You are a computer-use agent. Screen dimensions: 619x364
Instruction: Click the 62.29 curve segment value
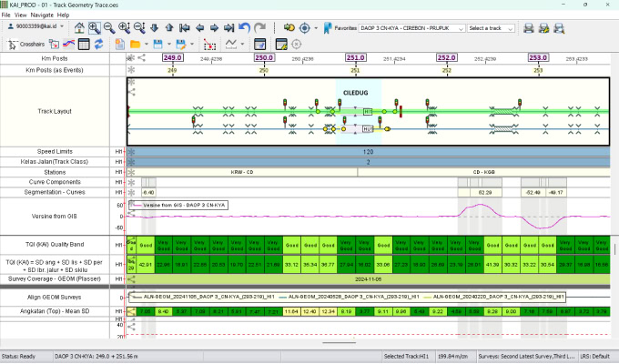[x=485, y=193]
